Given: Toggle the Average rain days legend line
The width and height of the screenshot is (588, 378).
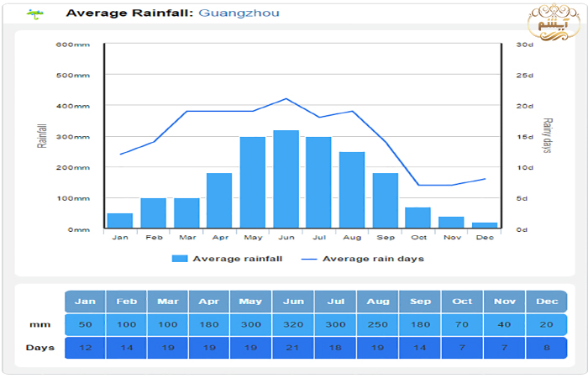Looking at the screenshot, I should coord(373,259).
